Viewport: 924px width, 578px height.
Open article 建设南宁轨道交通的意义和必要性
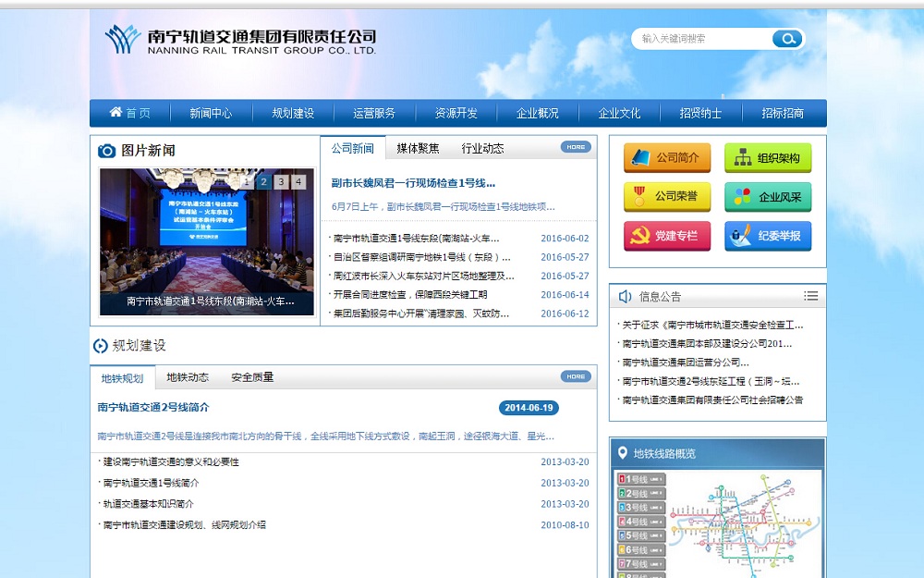click(171, 461)
